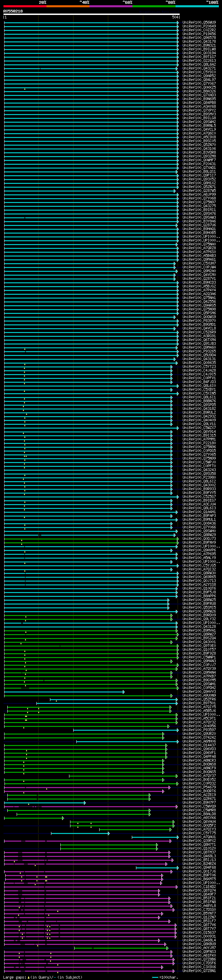The height and width of the screenshot is (980, 222).
Task: Select the UniRef100_O00931 label
Action: click(x=199, y=937)
